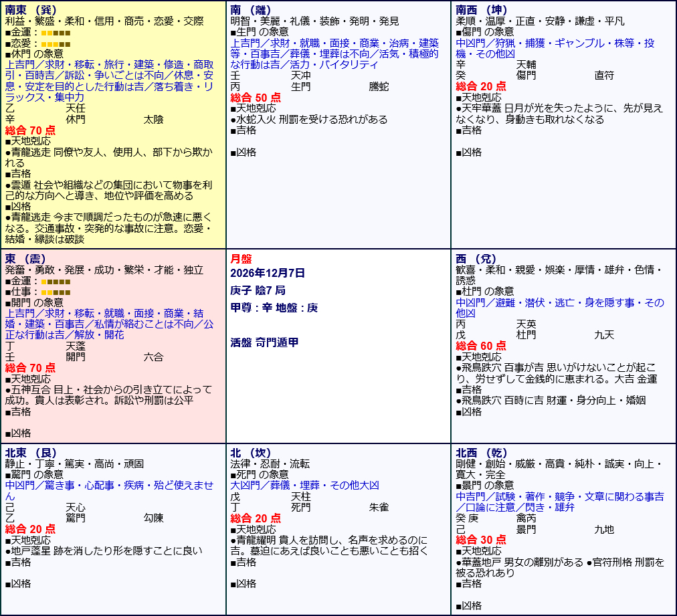Open the blue 休門 description starting 上吉門／求財・移転・旅行
This screenshot has height=616, width=677.
pyautogui.click(x=110, y=81)
